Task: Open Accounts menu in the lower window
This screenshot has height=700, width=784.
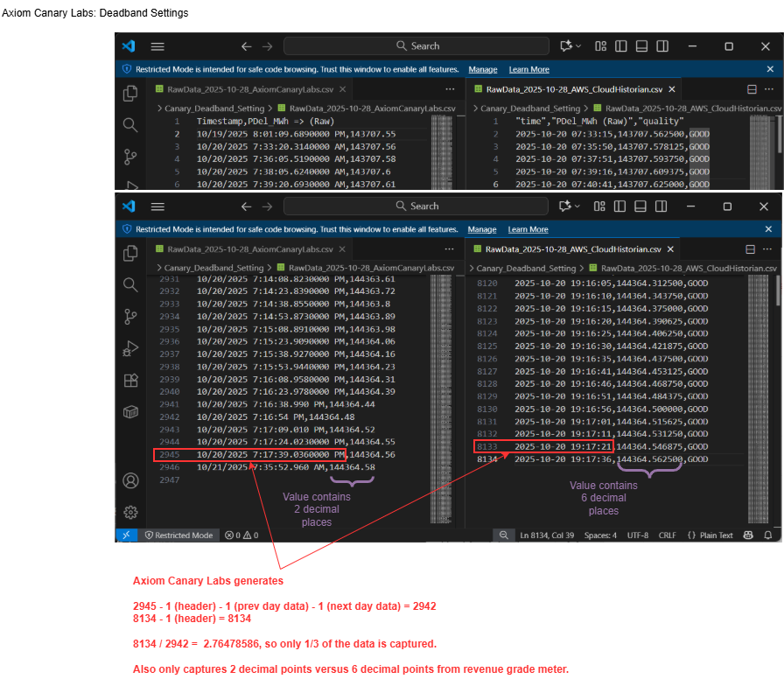Action: (x=130, y=480)
